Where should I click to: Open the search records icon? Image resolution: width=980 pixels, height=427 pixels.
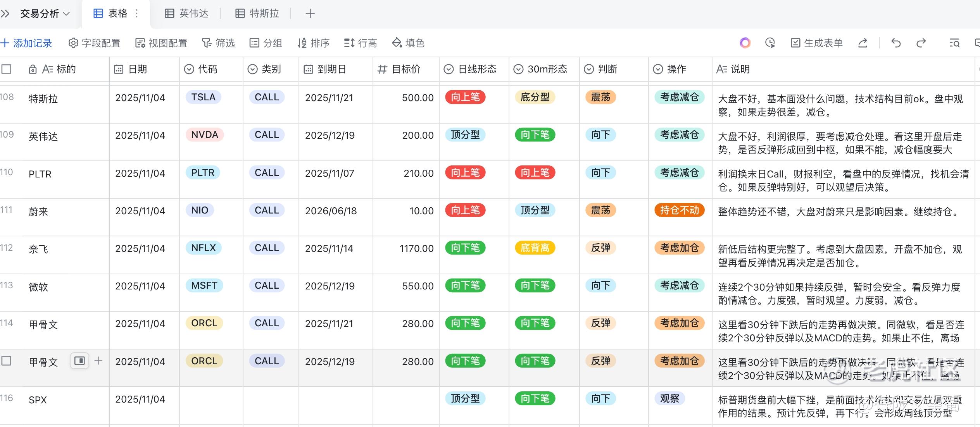coord(954,43)
